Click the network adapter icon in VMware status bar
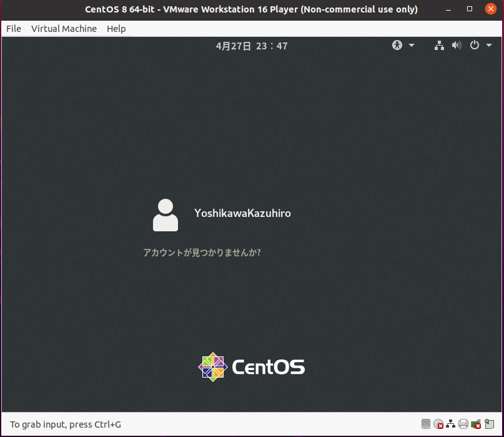 [450, 424]
